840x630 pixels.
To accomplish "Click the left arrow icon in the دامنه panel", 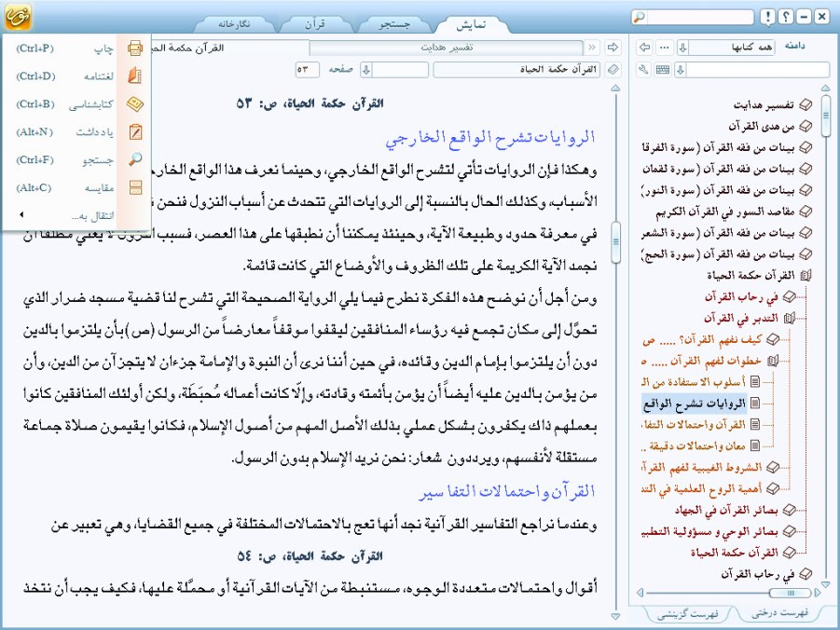I will (645, 48).
